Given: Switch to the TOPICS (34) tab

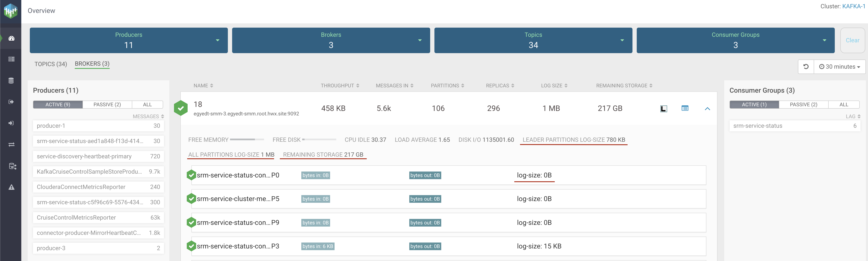Looking at the screenshot, I should click(50, 64).
